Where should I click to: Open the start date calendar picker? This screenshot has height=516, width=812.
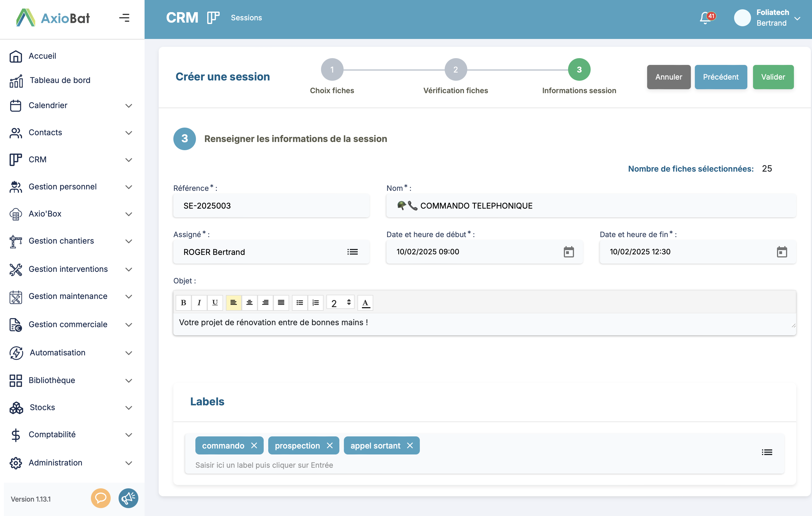(x=569, y=252)
